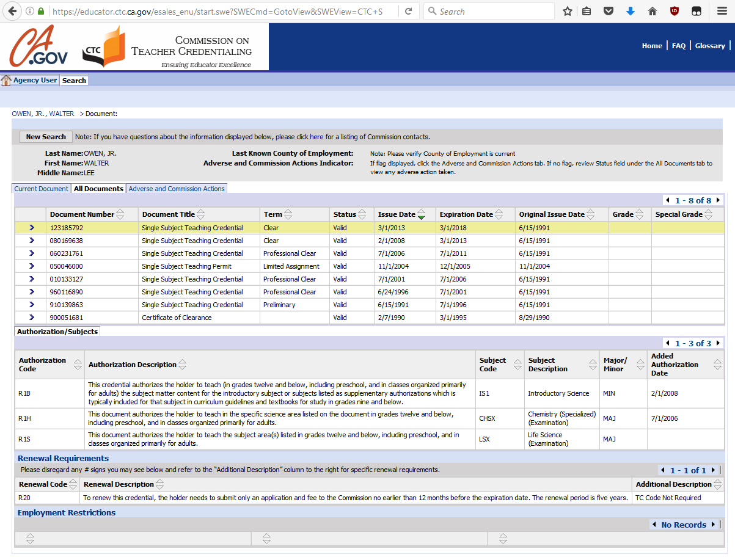This screenshot has height=560, width=735.
Task: Click the 'here' Commission contacts link
Action: [316, 137]
